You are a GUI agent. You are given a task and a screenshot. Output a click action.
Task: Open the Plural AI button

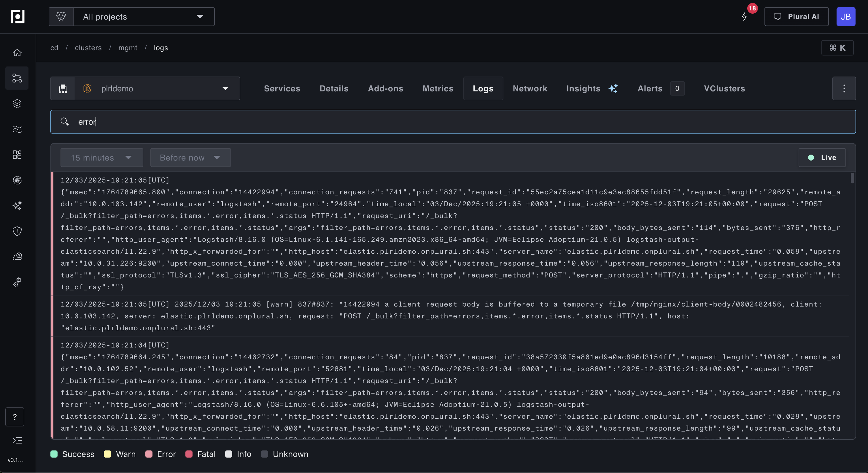(796, 17)
